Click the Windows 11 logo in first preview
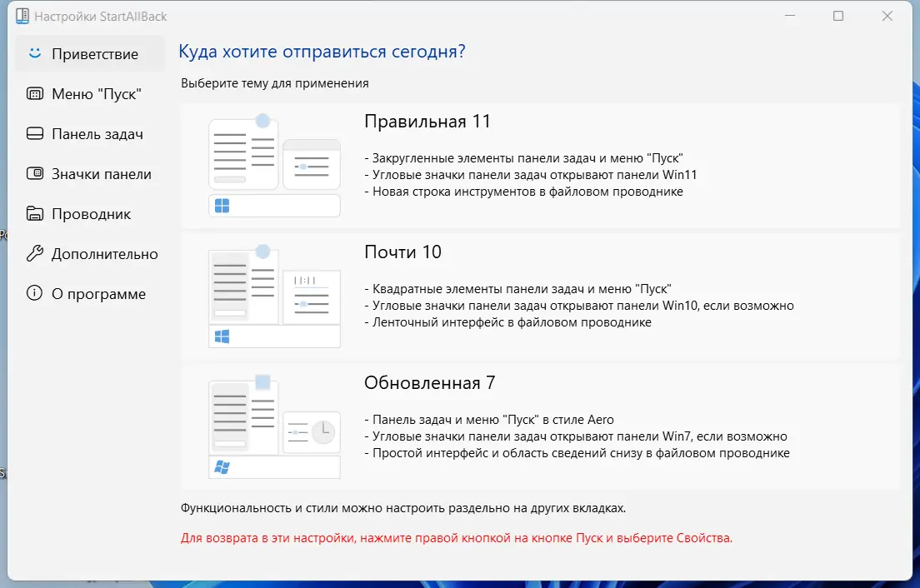 click(x=222, y=206)
